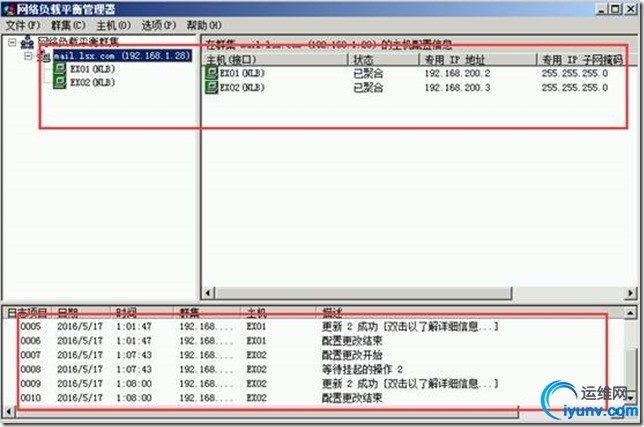Click the log 群集 column header
The height and width of the screenshot is (427, 644).
tap(207, 313)
